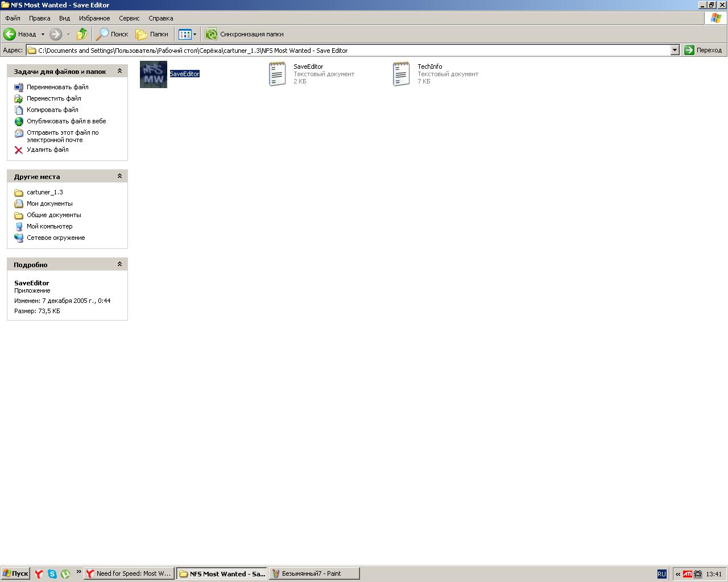Click the highlighted SaveEditor file name

[x=184, y=74]
